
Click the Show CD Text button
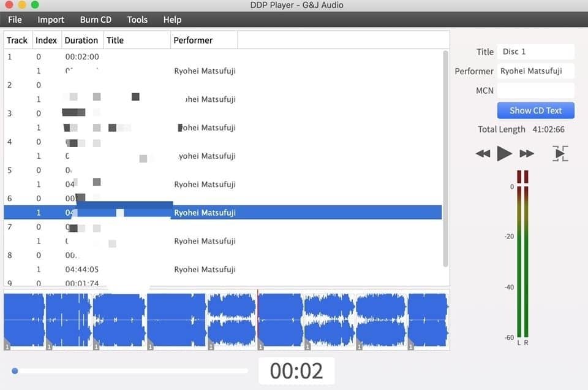click(x=535, y=110)
